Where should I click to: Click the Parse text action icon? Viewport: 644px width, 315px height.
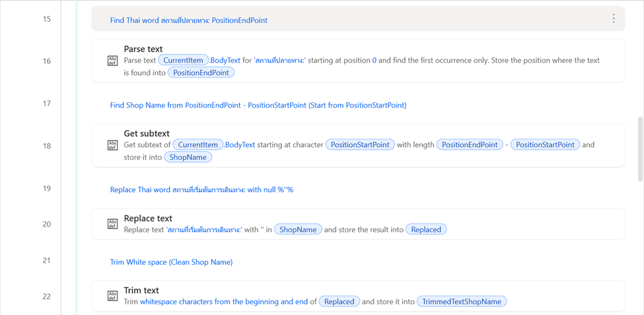112,61
